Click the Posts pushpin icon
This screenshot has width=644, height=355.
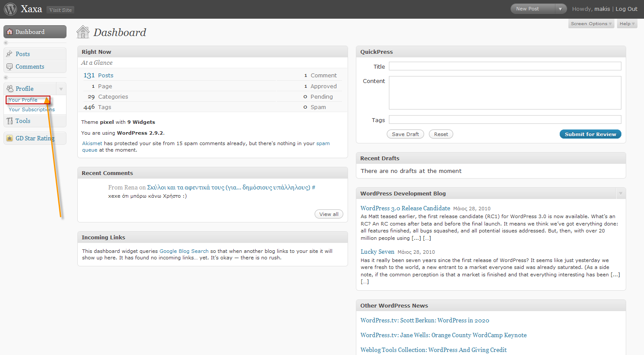[10, 54]
